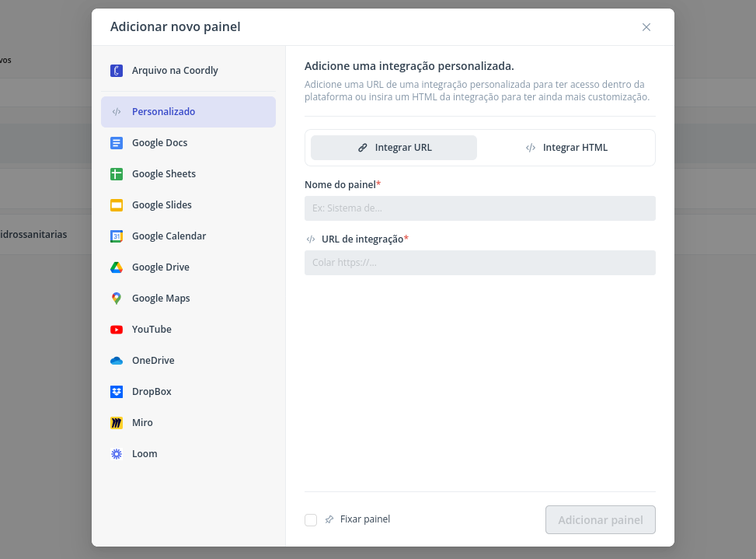This screenshot has width=756, height=559.
Task: Select DropBox integration
Action: pos(189,392)
